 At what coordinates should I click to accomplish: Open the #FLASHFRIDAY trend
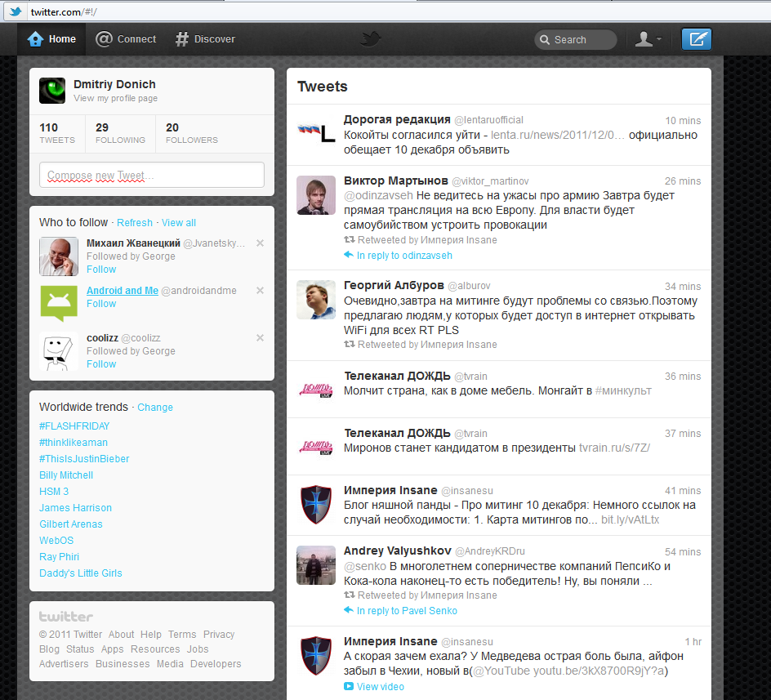click(x=74, y=426)
